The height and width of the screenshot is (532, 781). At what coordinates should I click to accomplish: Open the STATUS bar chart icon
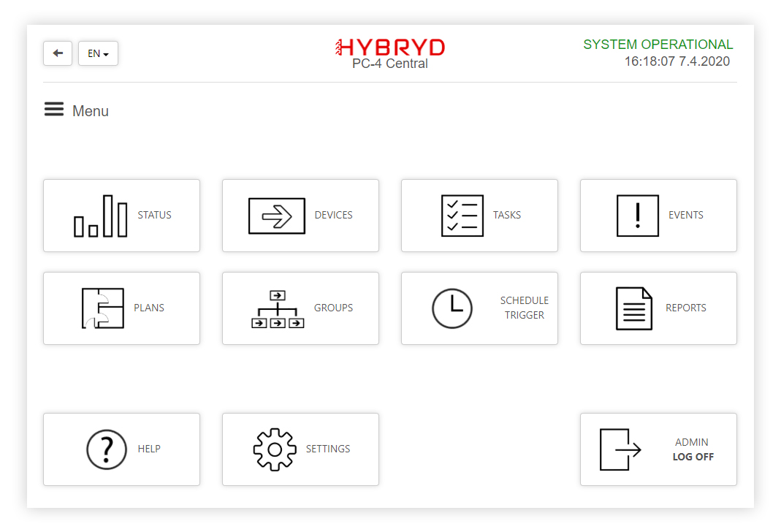tap(101, 216)
